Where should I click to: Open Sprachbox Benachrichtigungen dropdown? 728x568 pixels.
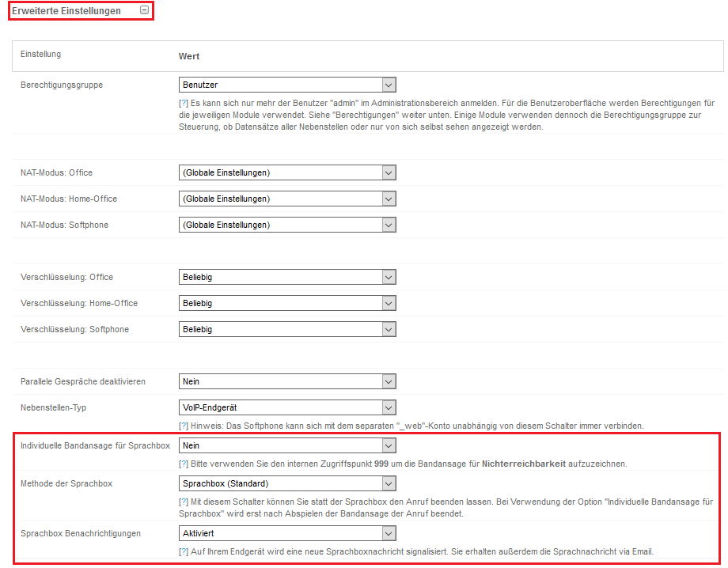287,534
